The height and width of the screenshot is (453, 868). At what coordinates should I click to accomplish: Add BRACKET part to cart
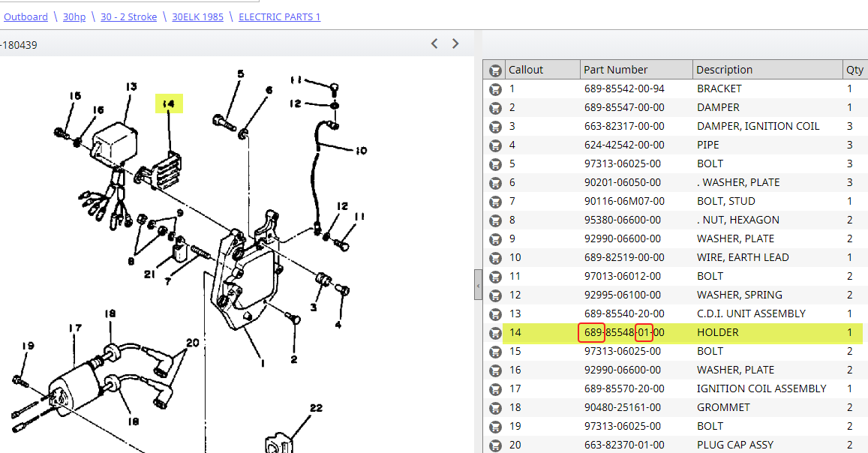[x=495, y=89]
